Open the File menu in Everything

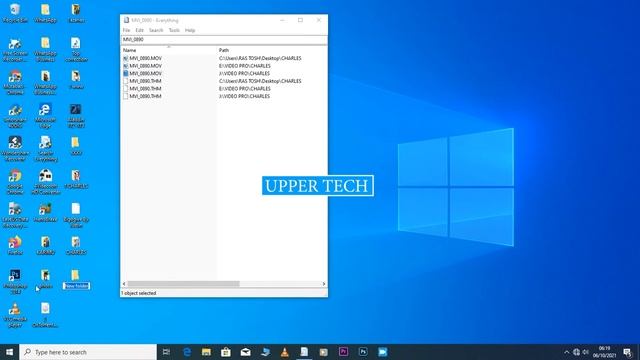tap(127, 30)
